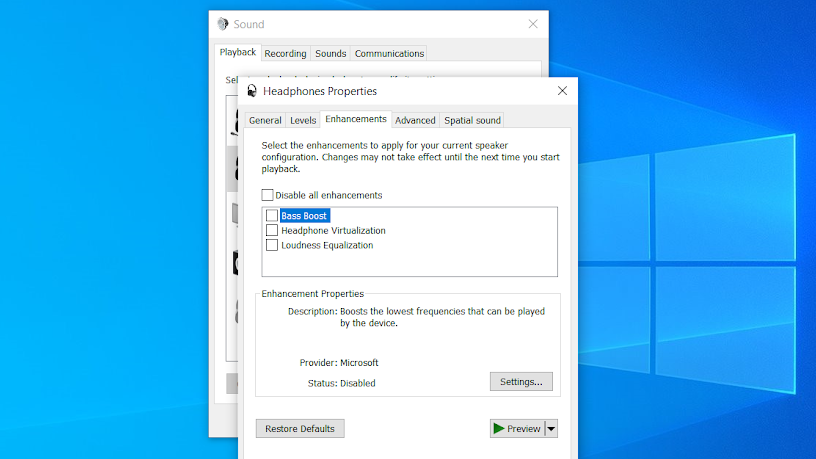Switch to Sounds tab in Sound window
The height and width of the screenshot is (459, 816).
point(330,54)
